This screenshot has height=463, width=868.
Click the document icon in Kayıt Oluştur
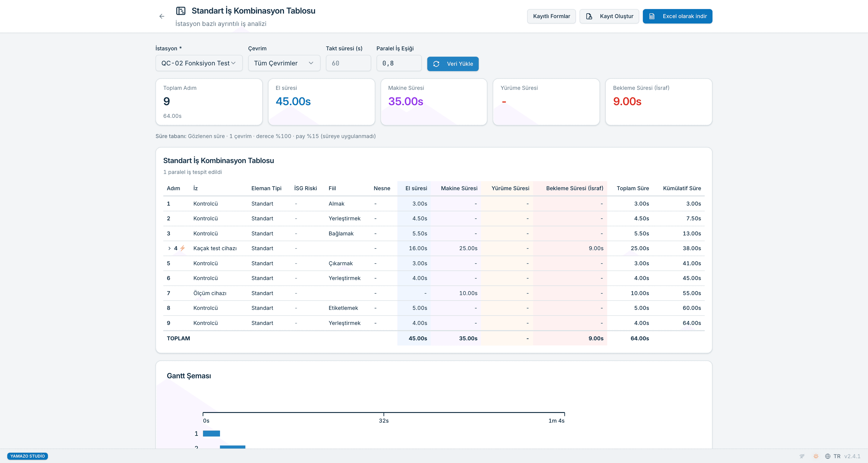pos(589,16)
